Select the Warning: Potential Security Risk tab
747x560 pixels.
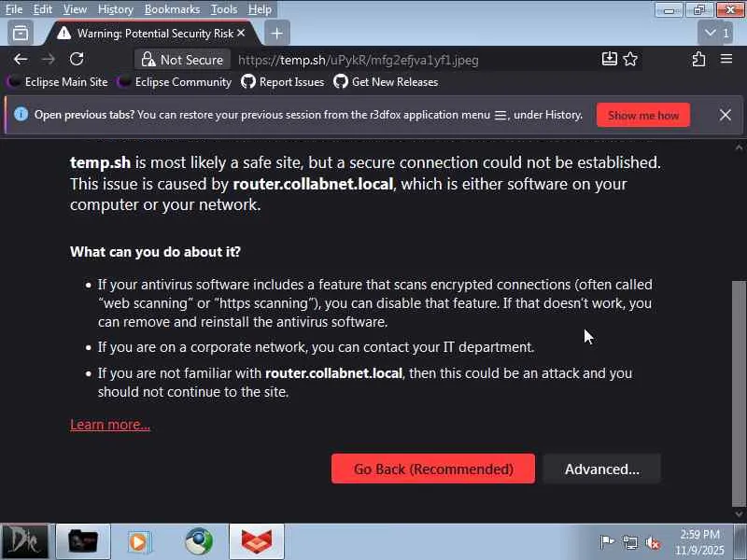(152, 34)
